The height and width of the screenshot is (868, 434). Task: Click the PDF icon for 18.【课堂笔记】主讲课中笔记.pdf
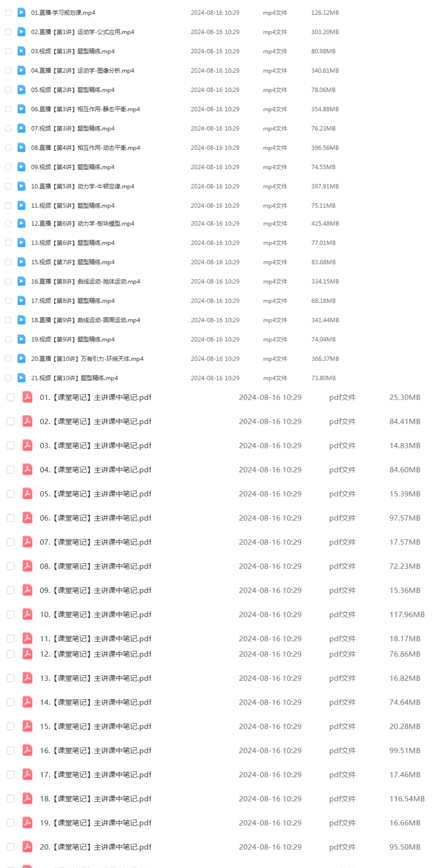click(x=27, y=798)
